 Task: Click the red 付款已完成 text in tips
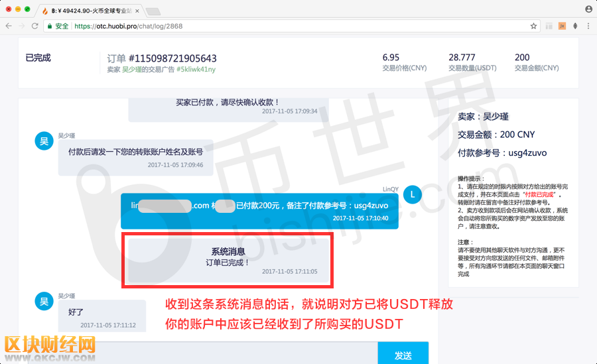pyautogui.click(x=539, y=194)
